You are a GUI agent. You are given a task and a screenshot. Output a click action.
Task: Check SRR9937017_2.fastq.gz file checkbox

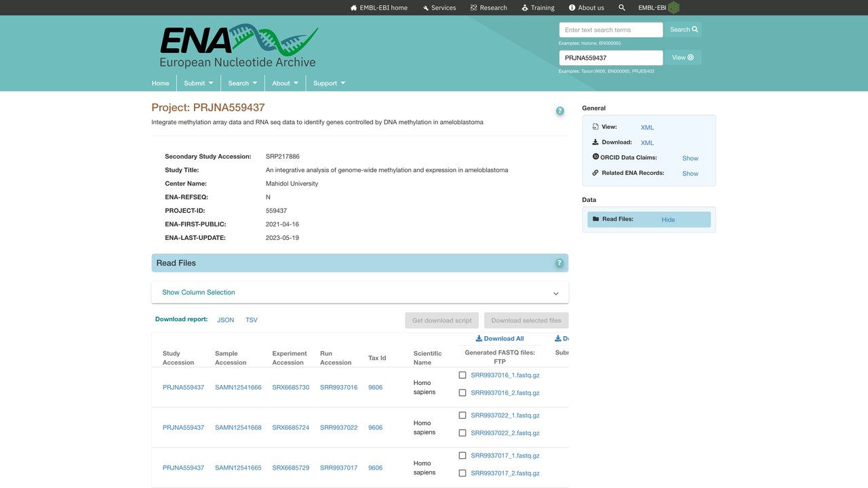[x=462, y=473]
